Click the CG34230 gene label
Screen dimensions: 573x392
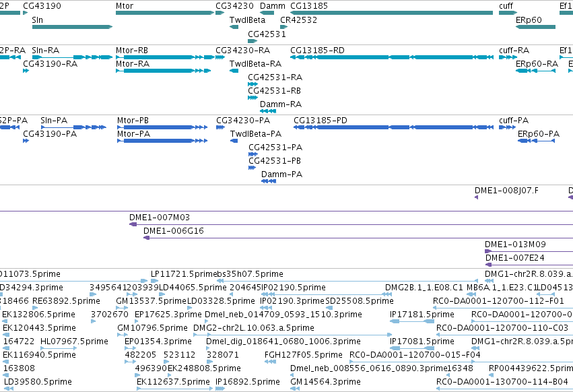[x=234, y=6]
